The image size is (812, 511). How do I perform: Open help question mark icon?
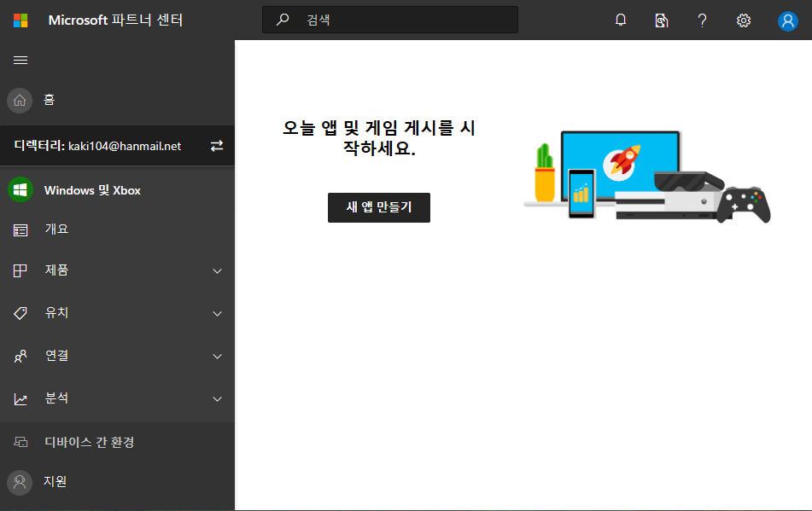pos(702,20)
